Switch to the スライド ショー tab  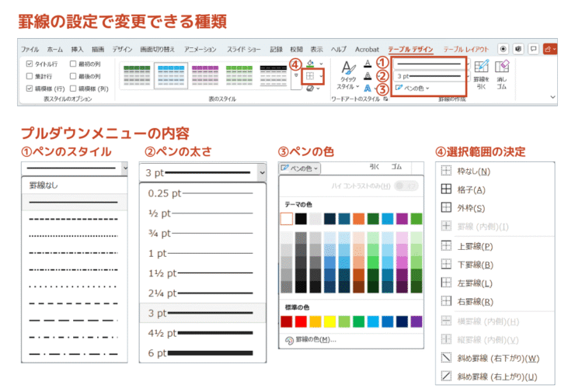(x=243, y=49)
